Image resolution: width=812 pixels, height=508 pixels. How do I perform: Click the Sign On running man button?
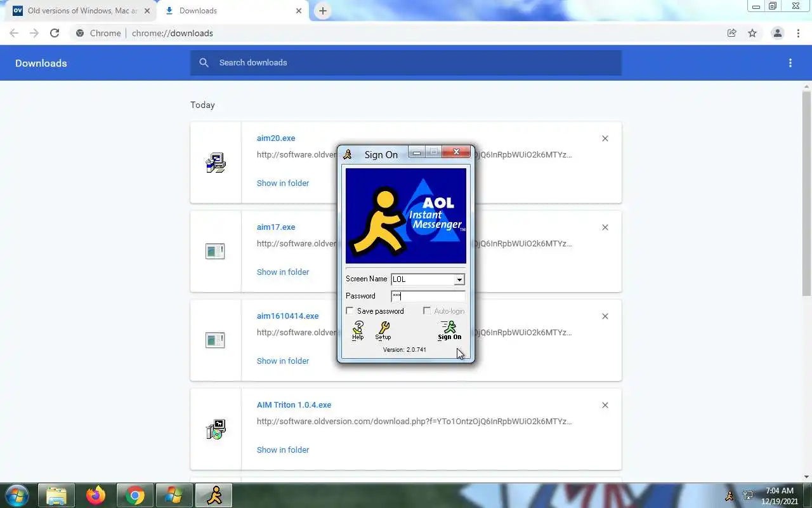pos(449,330)
